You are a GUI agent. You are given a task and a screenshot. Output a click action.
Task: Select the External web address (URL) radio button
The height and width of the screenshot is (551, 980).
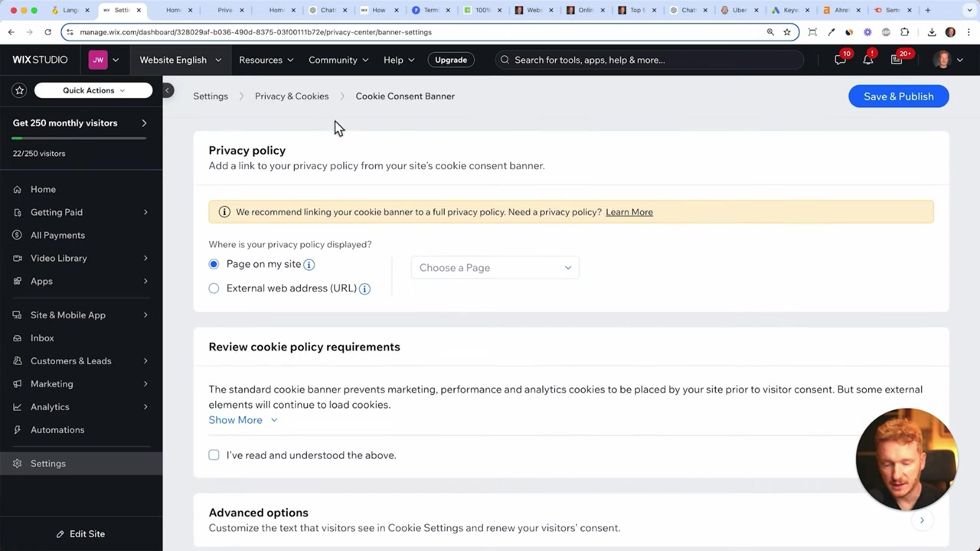pos(214,289)
